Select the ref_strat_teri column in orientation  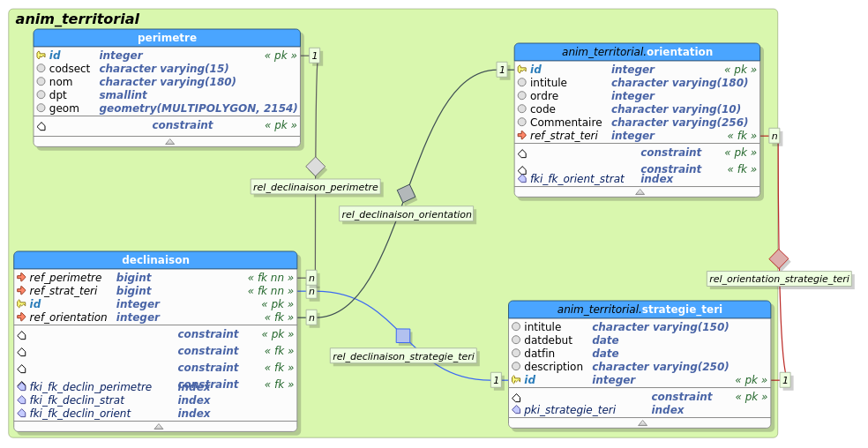tap(564, 136)
